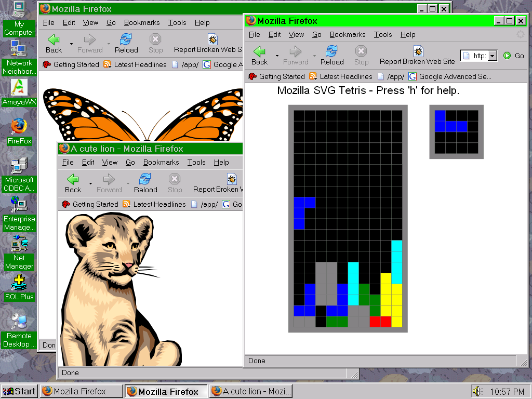532x399 pixels.
Task: Open SQL Plus desktop icon
Action: click(x=19, y=283)
